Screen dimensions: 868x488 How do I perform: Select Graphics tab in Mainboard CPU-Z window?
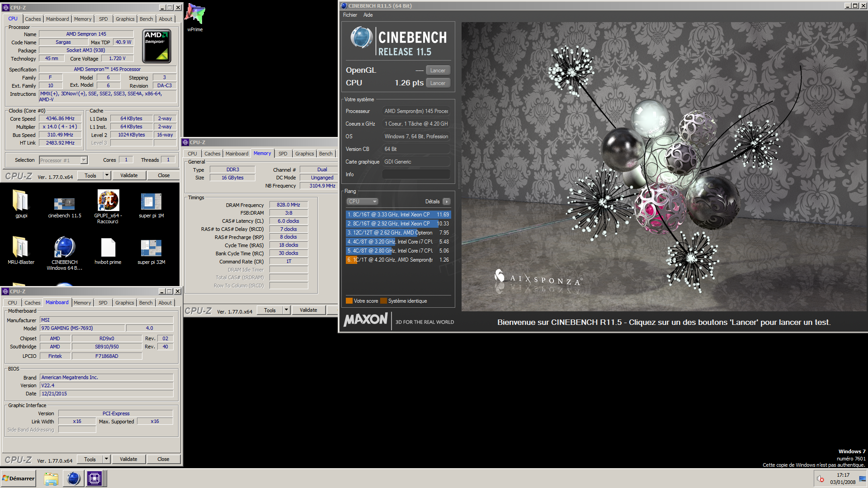(x=124, y=303)
